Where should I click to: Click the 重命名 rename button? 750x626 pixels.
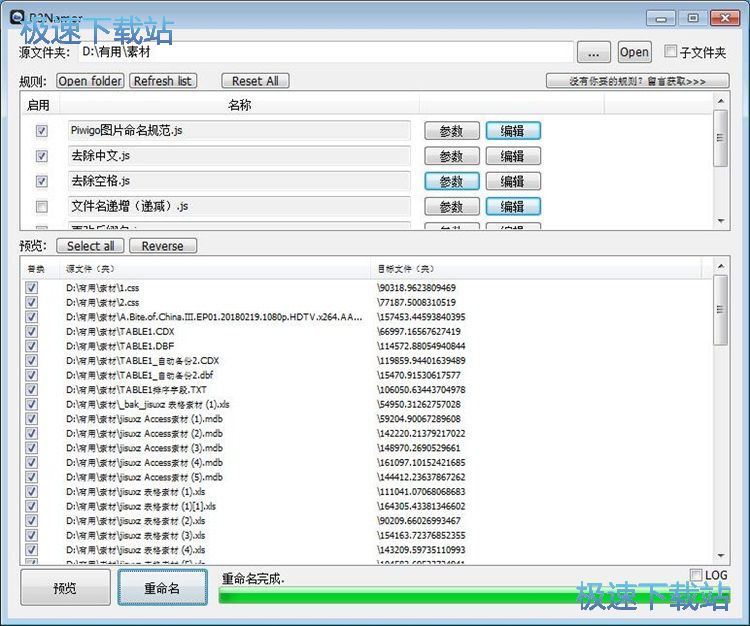coord(162,588)
